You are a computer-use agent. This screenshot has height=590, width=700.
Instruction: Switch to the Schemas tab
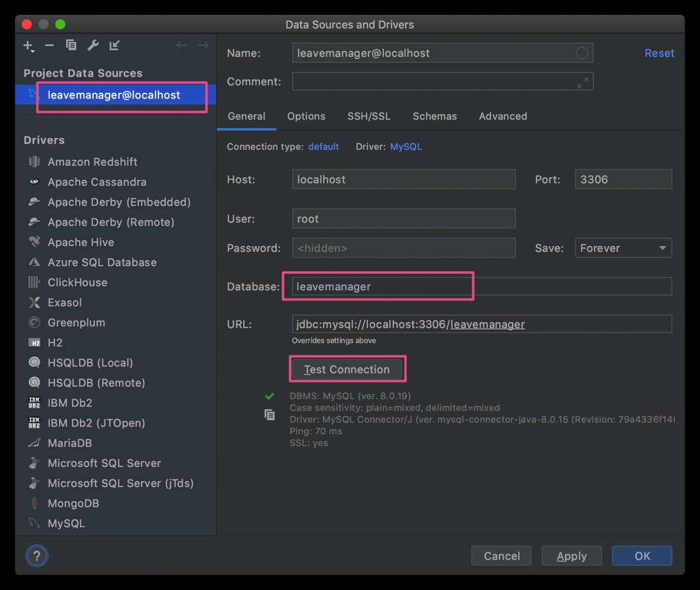click(435, 116)
